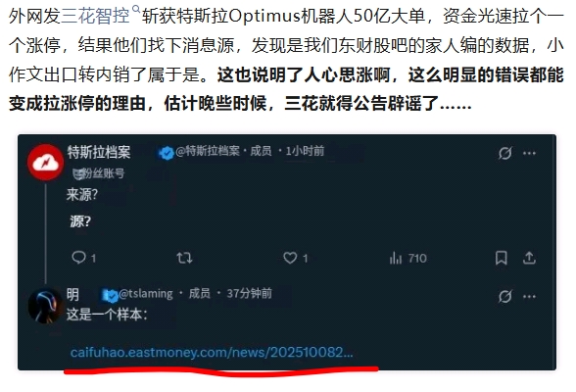Click the @tslaming handle
Viewport: 576px width, 392px height.
pos(145,294)
